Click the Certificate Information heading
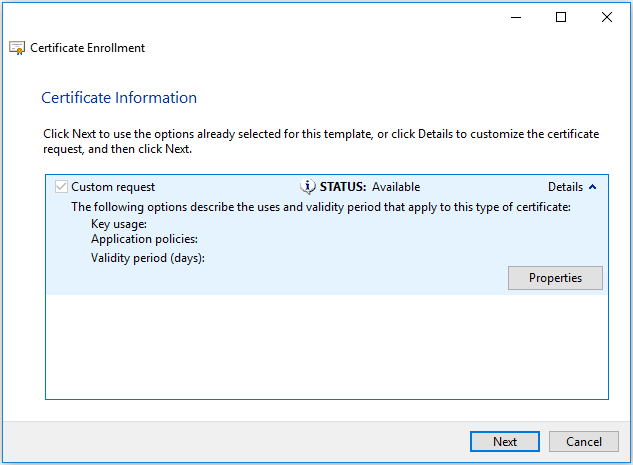 119,98
